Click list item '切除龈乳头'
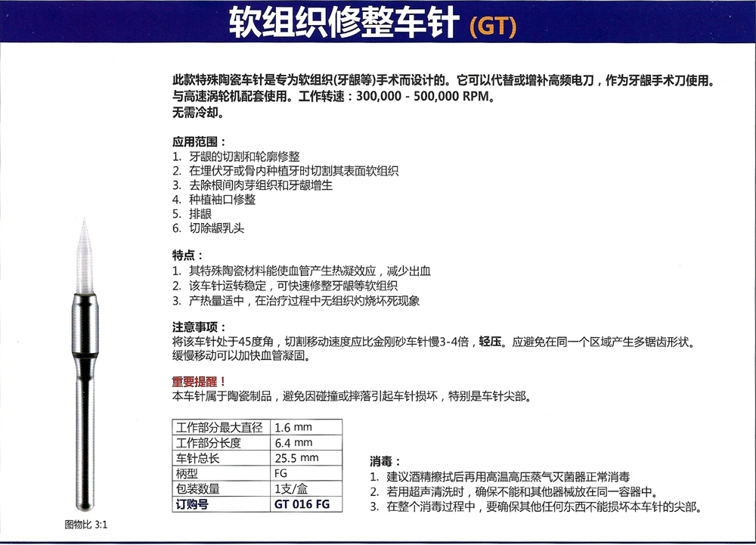This screenshot has width=756, height=545. (216, 228)
